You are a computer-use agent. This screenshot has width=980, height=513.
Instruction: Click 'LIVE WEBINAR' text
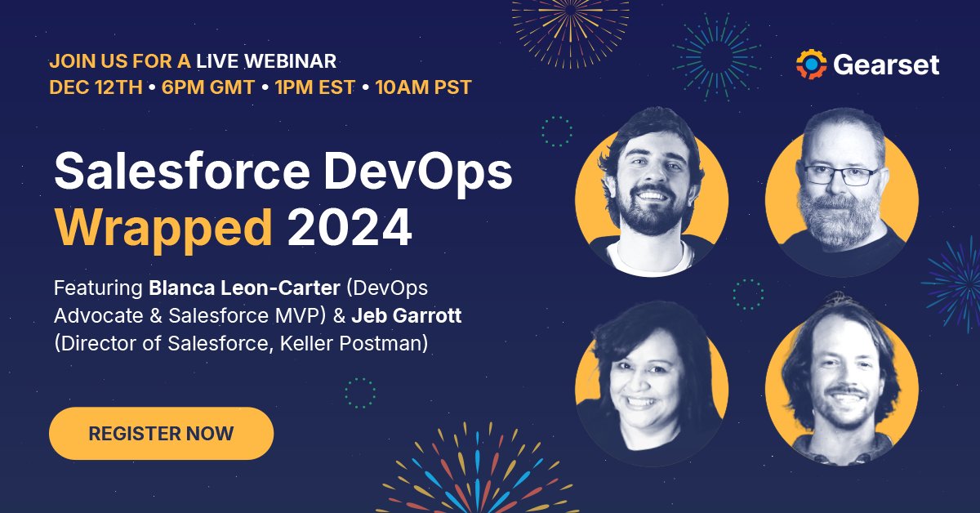(x=266, y=61)
